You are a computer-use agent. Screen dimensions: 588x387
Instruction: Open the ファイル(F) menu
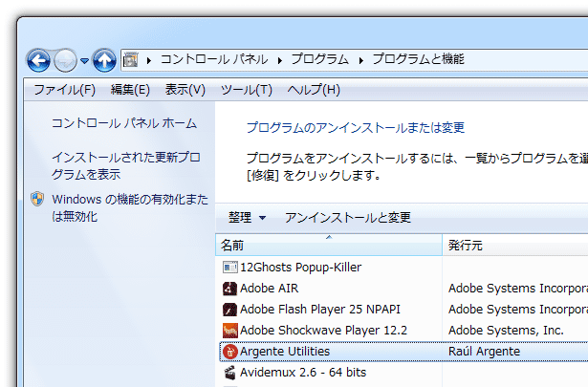pos(64,90)
